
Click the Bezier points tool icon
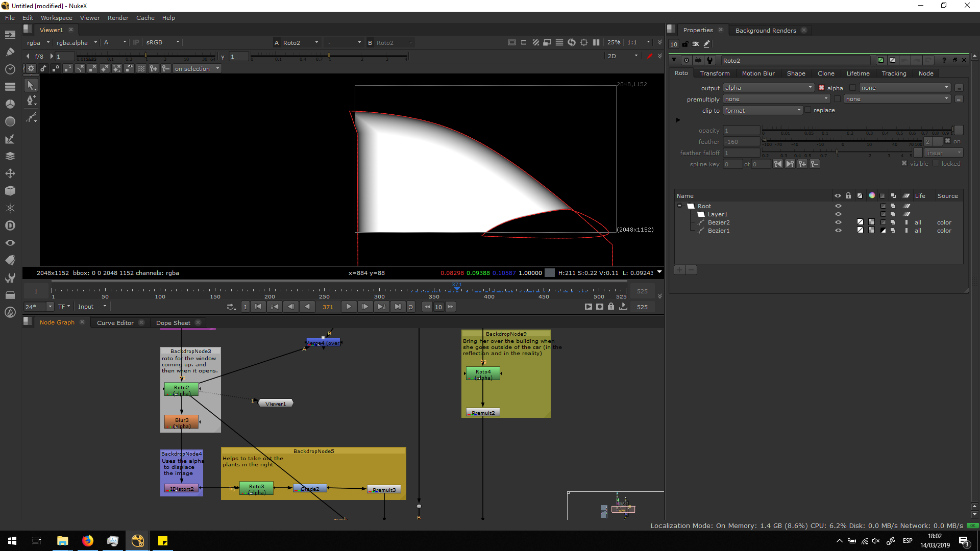point(31,101)
